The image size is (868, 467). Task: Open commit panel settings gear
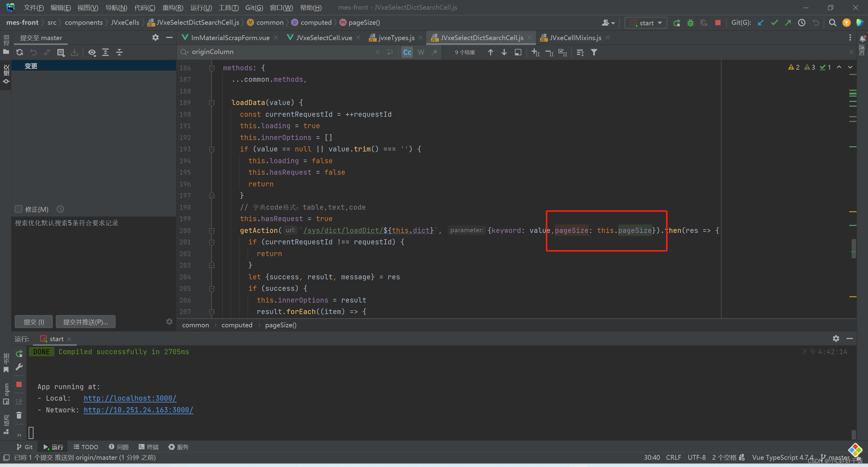155,37
